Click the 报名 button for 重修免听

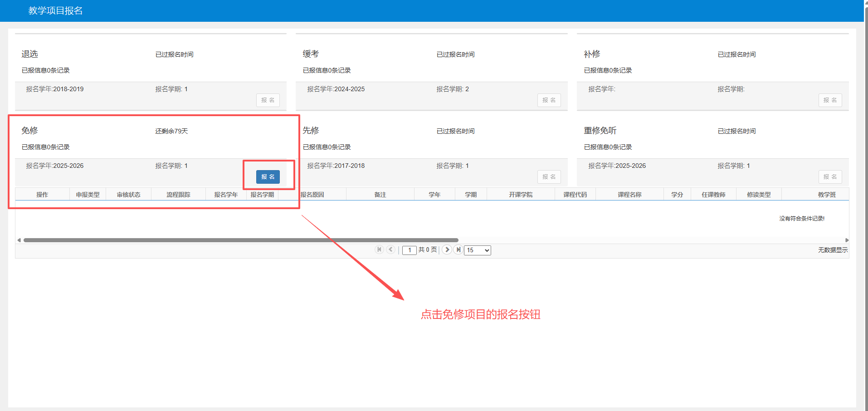(830, 177)
